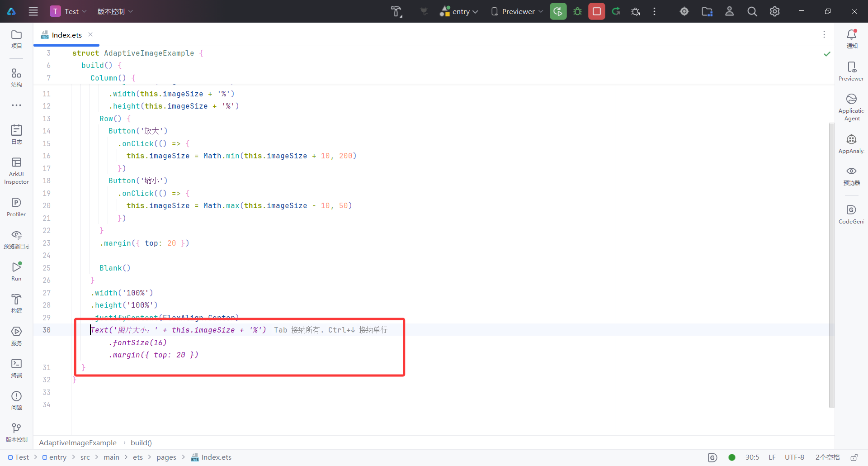Open the Project (项目) panel
This screenshot has width=868, height=466.
pos(16,39)
